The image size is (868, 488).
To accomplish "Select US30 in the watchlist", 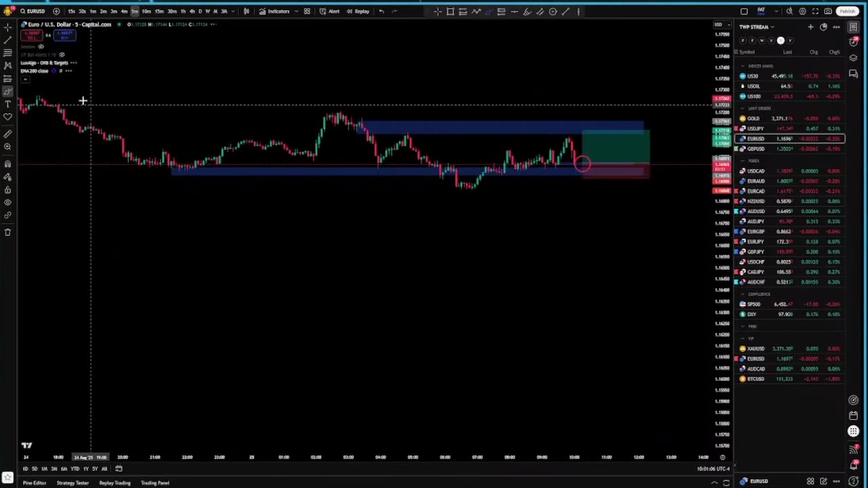I will [790, 76].
